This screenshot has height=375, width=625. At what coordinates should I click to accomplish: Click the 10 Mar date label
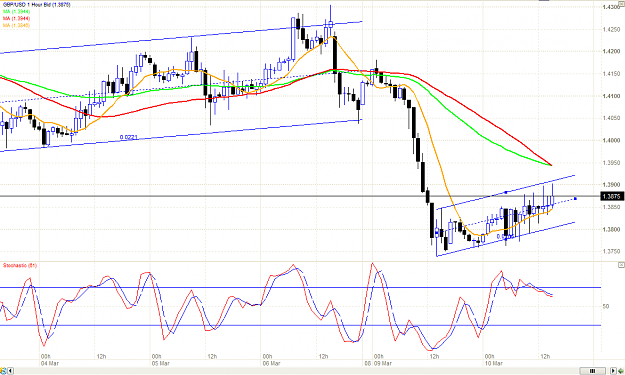point(493,363)
